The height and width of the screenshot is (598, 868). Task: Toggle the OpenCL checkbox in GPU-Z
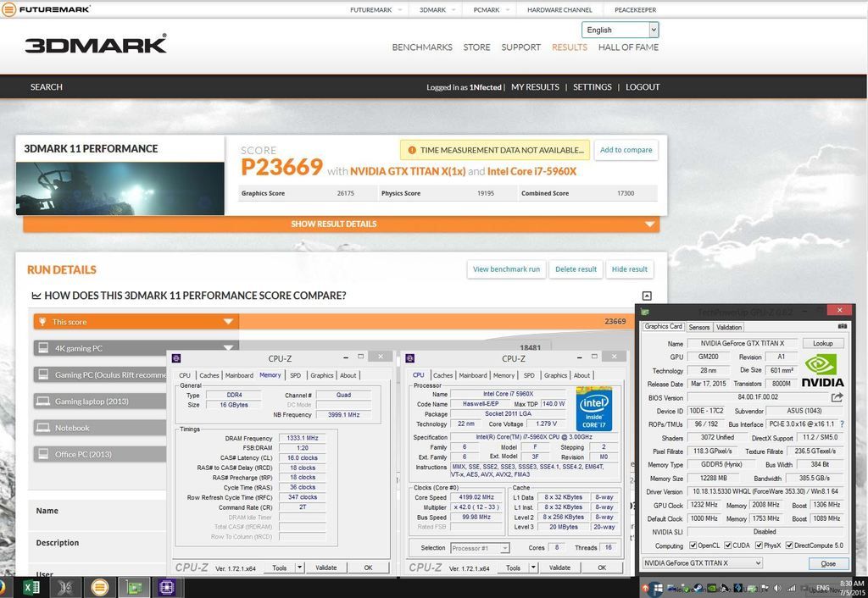tap(693, 545)
